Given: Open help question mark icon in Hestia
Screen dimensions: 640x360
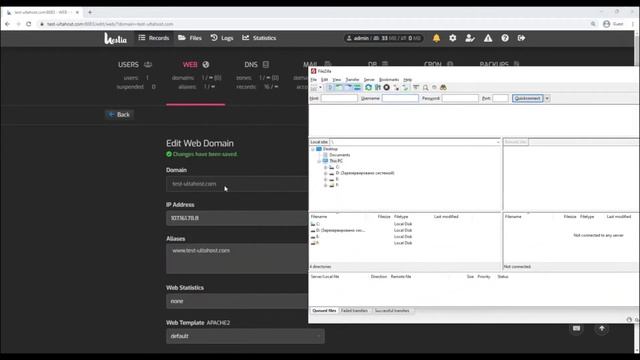Looking at the screenshot, I should [x=505, y=38].
